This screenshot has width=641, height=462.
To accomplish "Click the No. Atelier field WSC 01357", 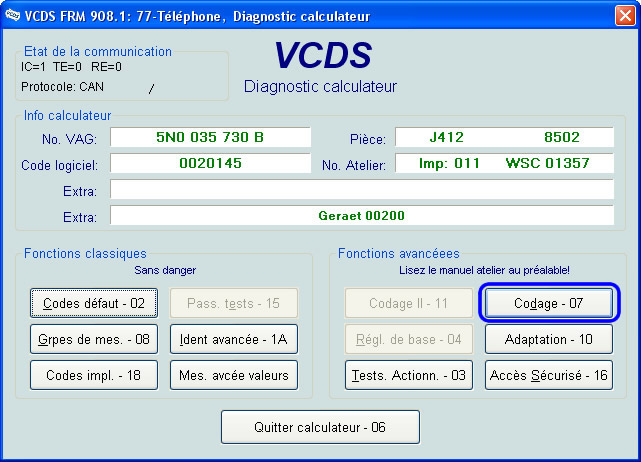I will pyautogui.click(x=504, y=163).
